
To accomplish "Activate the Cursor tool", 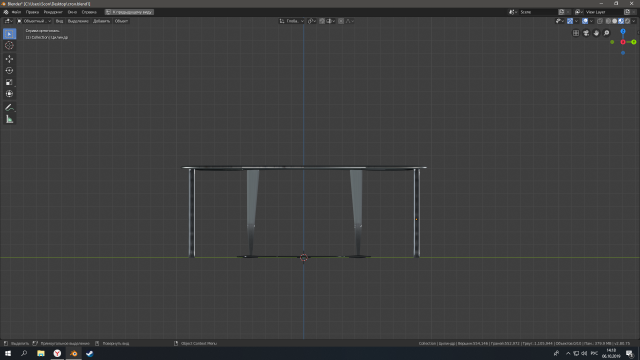I will (x=9, y=46).
